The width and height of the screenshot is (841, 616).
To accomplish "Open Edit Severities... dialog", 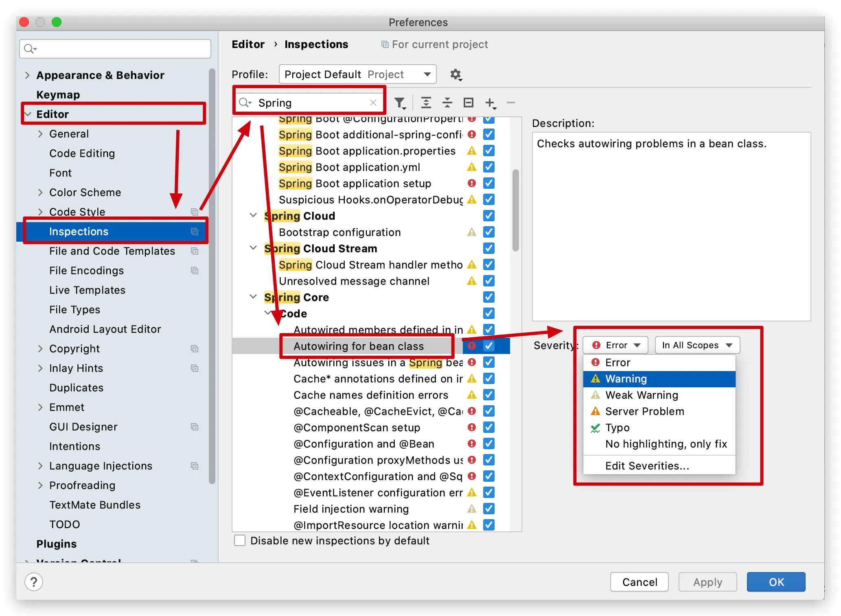I will click(x=659, y=466).
